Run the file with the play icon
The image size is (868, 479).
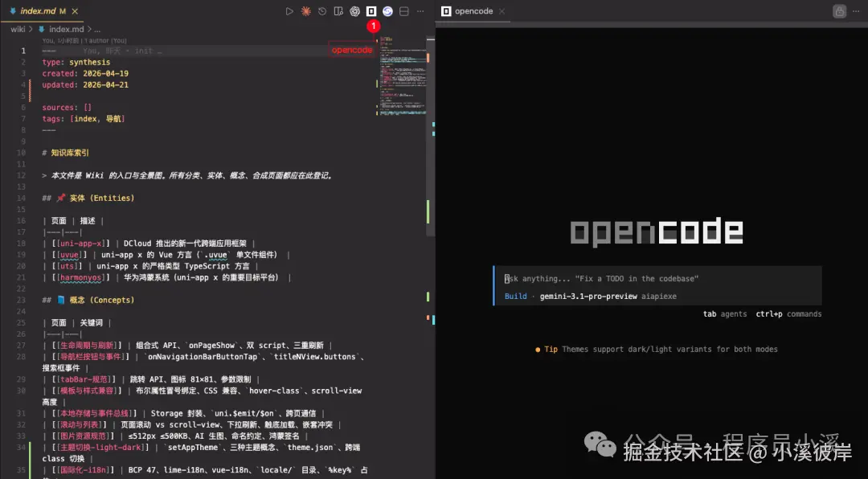(x=289, y=11)
